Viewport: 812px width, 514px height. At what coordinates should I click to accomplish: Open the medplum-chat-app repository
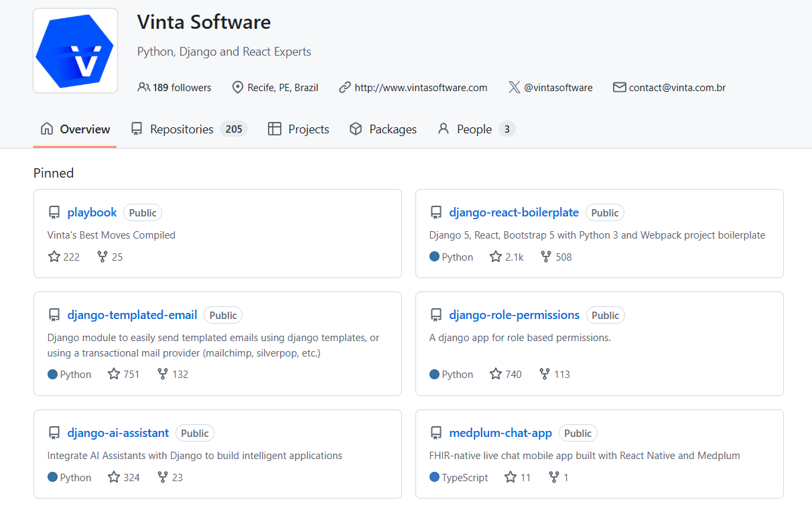tap(500, 433)
